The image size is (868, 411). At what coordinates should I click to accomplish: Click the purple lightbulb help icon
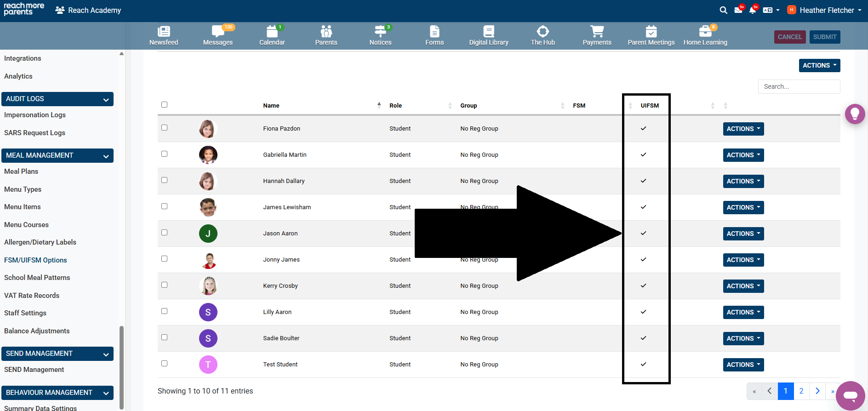coord(855,114)
